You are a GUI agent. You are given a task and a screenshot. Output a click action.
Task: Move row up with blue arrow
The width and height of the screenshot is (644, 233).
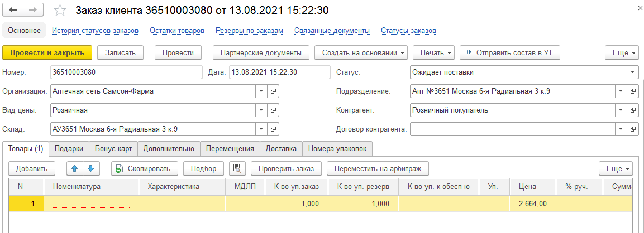[x=74, y=168]
